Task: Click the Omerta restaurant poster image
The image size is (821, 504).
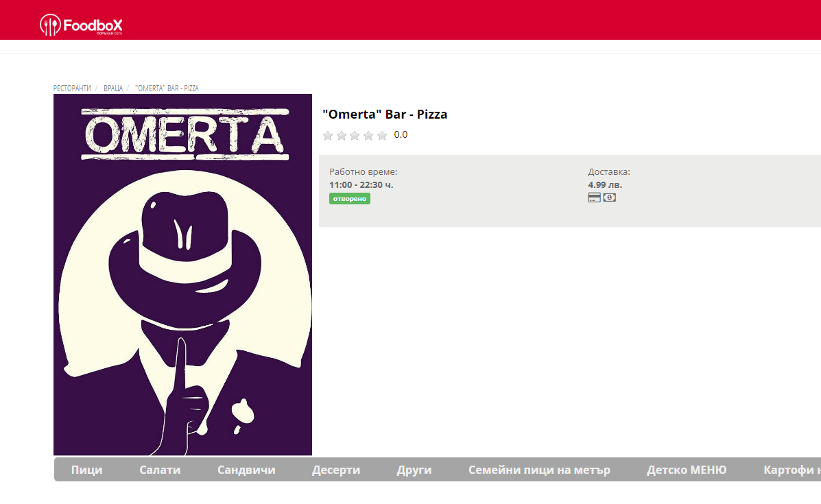Action: [x=182, y=275]
